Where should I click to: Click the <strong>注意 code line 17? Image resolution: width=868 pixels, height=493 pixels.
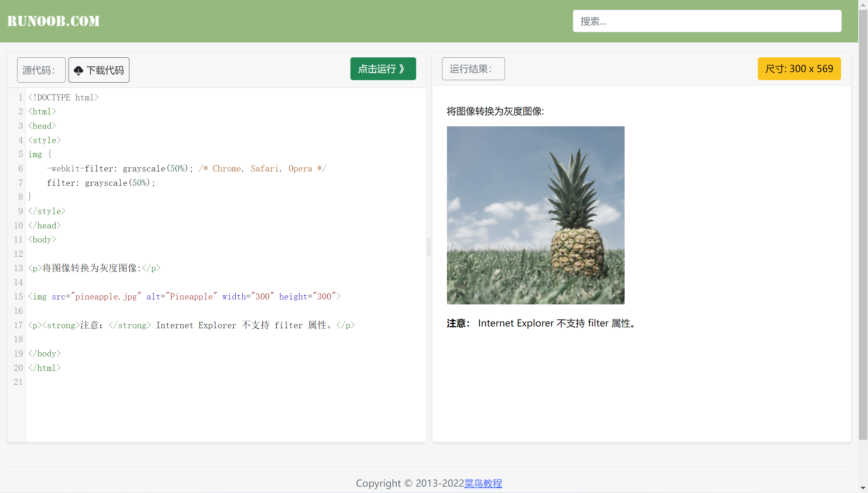coord(191,325)
